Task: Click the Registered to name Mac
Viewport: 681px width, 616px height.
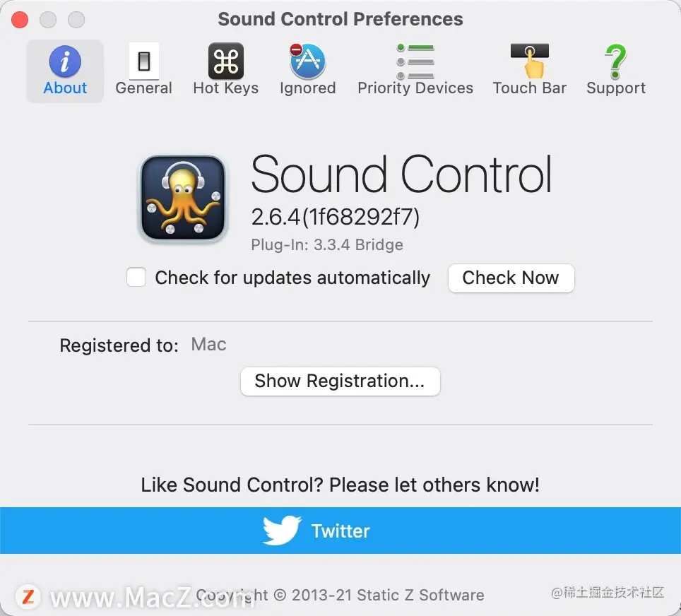Action: (209, 345)
